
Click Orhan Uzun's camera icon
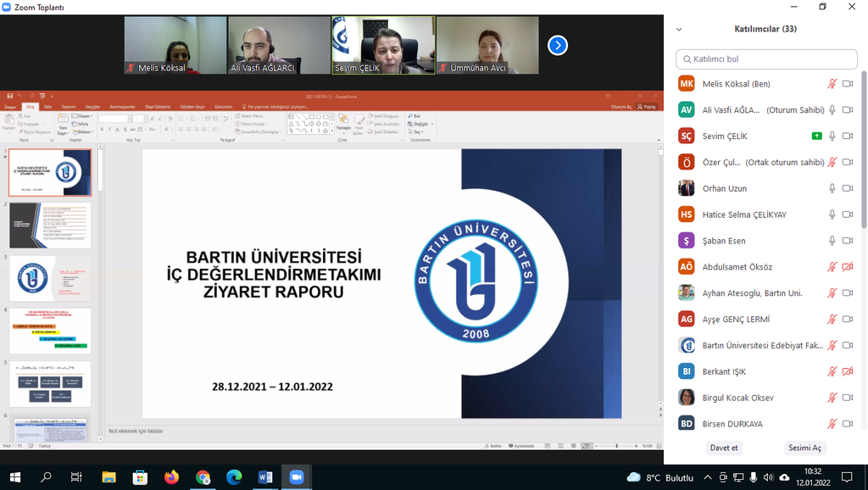coord(847,188)
